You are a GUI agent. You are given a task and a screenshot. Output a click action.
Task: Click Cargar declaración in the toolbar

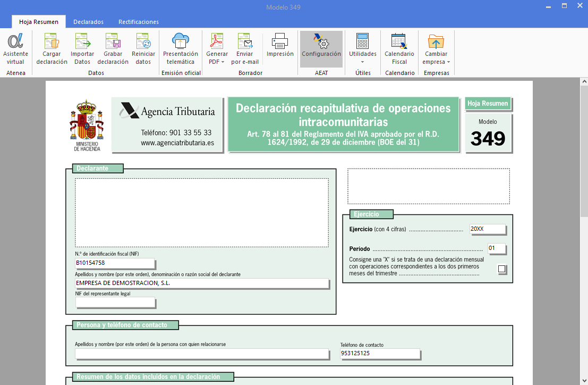point(52,48)
